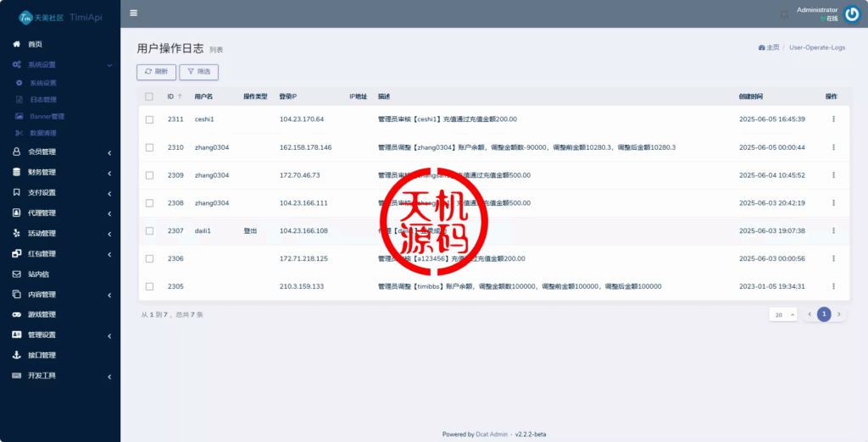The height and width of the screenshot is (442, 868).
Task: Click the notification bell icon
Action: pyautogui.click(x=783, y=14)
